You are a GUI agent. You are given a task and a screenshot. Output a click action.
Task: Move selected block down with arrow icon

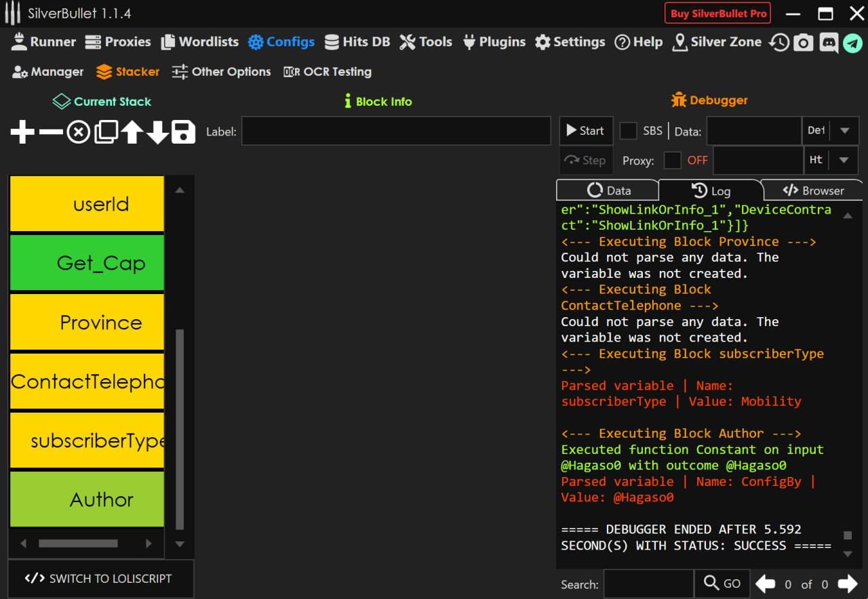(157, 132)
